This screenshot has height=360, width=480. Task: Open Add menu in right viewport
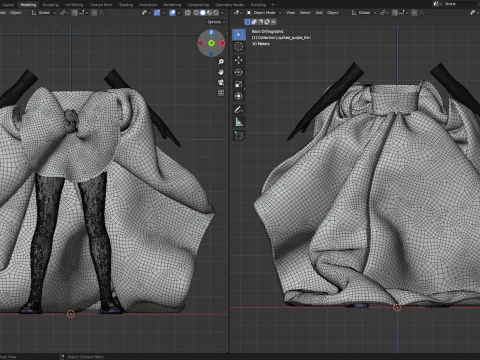point(319,13)
